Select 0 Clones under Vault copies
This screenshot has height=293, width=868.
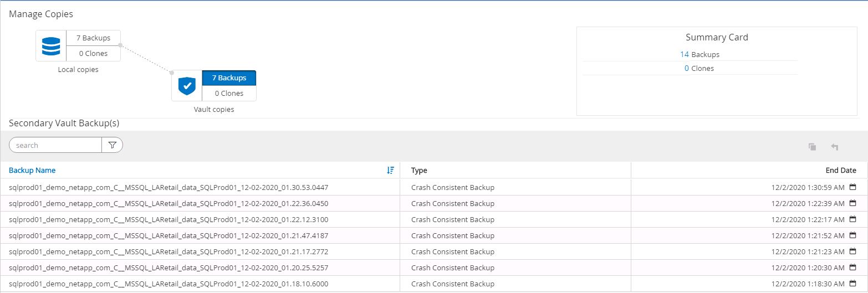click(x=229, y=94)
